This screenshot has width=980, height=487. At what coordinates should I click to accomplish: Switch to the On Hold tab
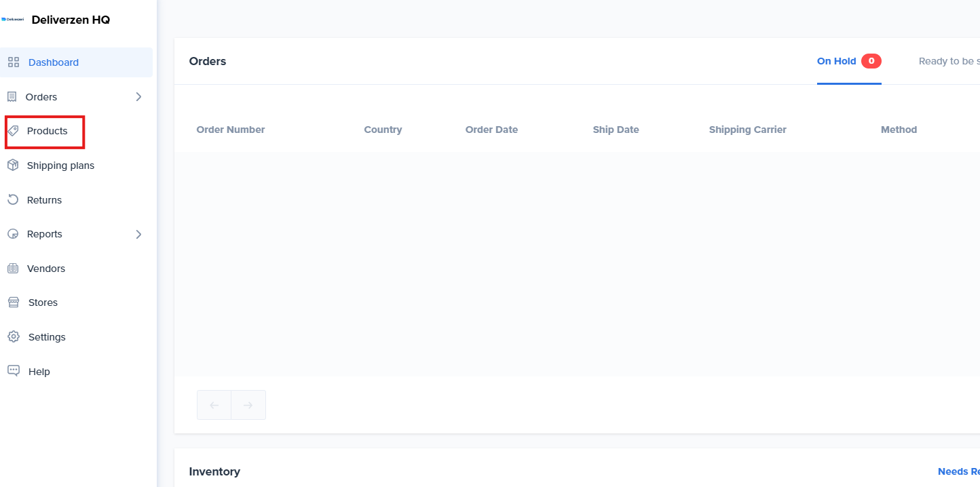[x=836, y=61]
